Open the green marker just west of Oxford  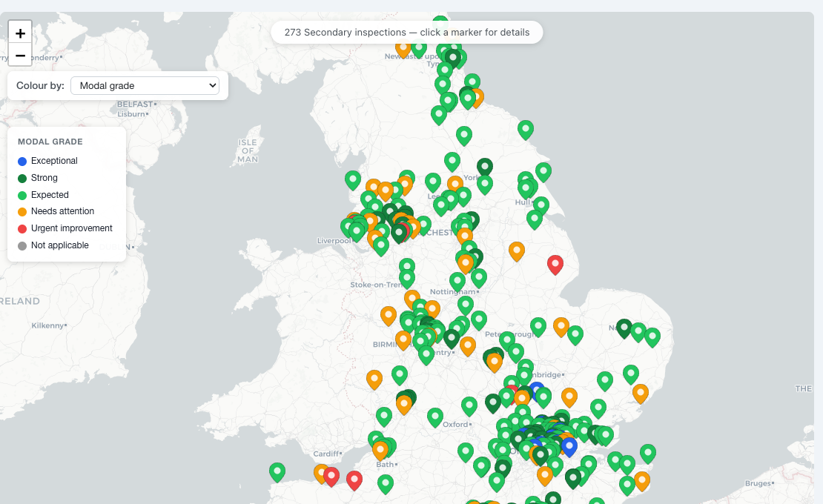point(435,417)
